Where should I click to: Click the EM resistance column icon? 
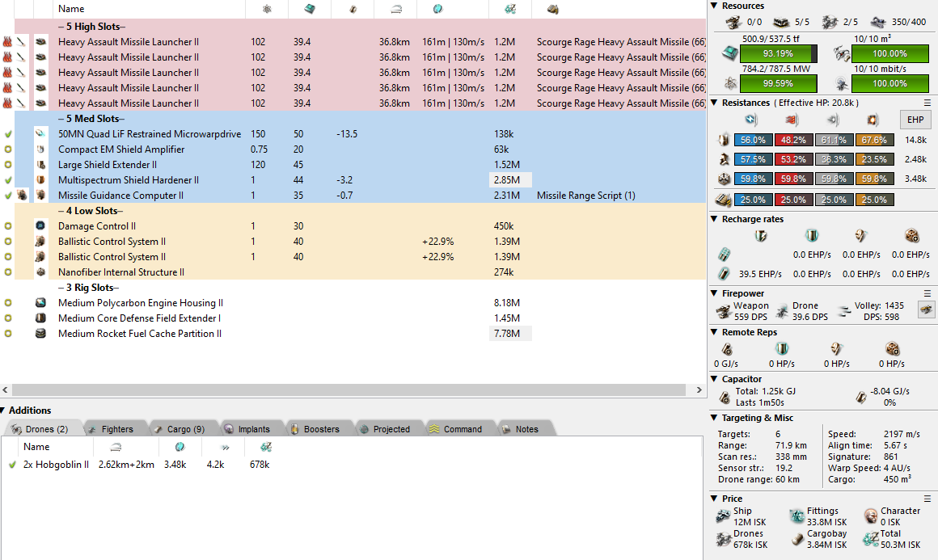tap(751, 120)
